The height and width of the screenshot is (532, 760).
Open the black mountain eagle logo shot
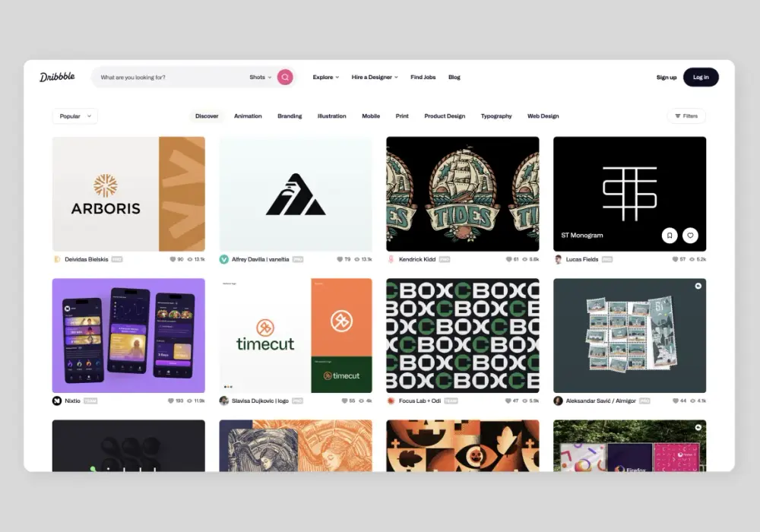coord(296,194)
